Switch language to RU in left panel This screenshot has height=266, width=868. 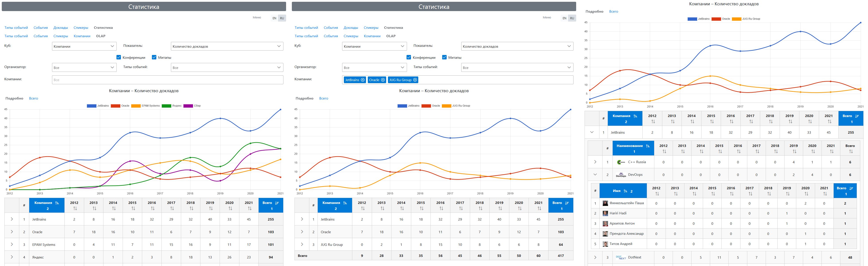tap(282, 18)
